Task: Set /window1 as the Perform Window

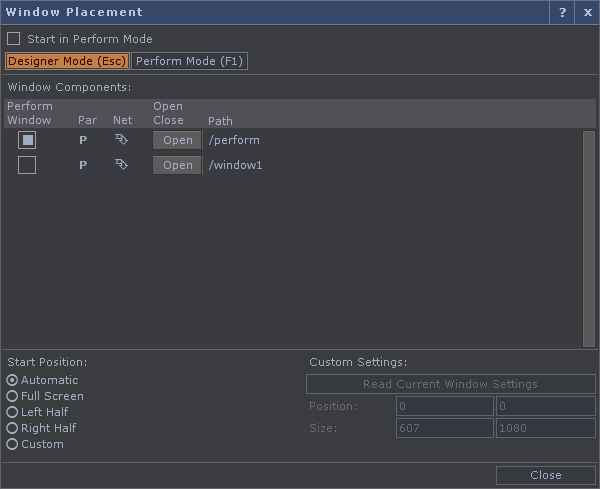Action: coord(27,165)
